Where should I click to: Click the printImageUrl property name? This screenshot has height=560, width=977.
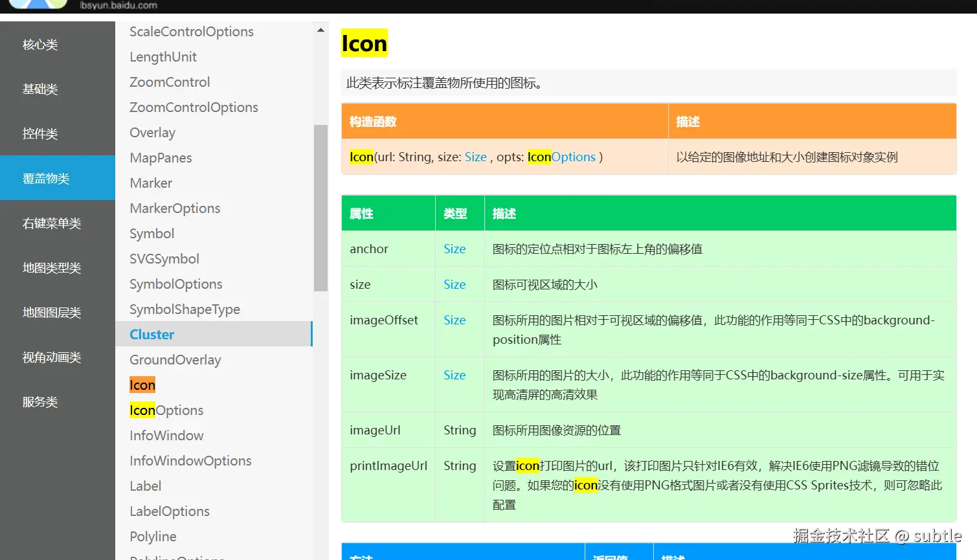pos(388,465)
